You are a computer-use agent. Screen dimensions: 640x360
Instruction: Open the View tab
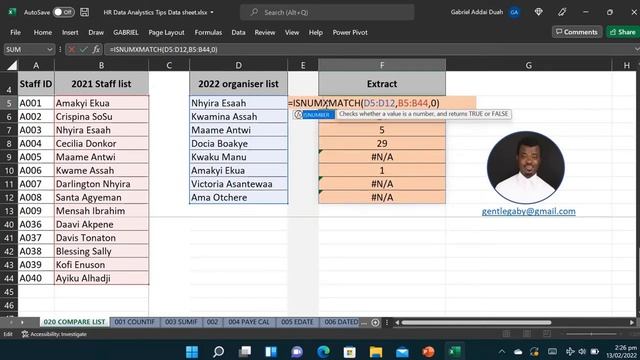292,32
